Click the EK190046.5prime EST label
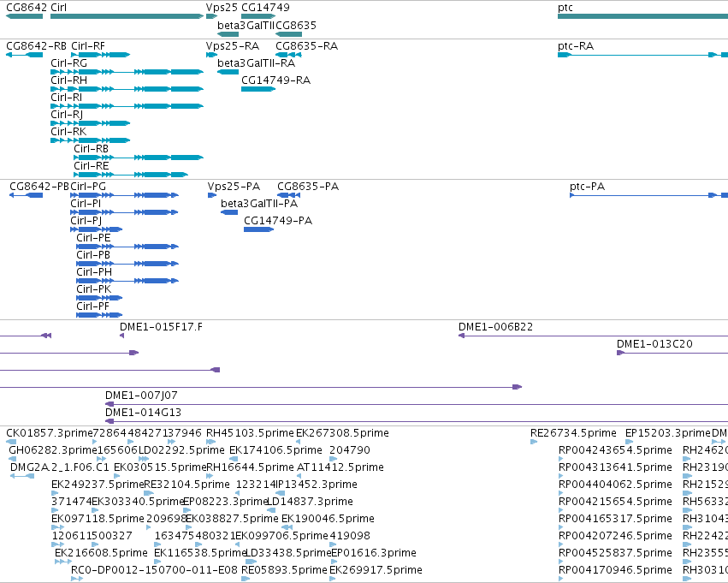 [328, 519]
